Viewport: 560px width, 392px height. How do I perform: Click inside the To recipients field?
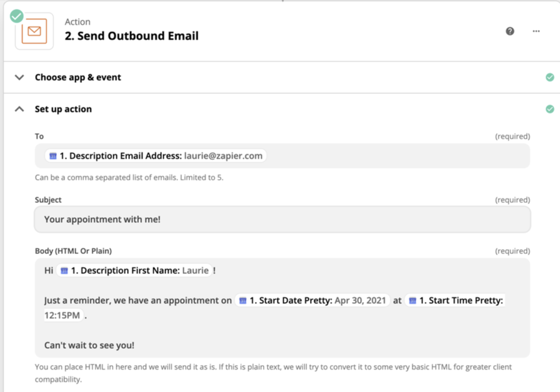tap(394, 156)
